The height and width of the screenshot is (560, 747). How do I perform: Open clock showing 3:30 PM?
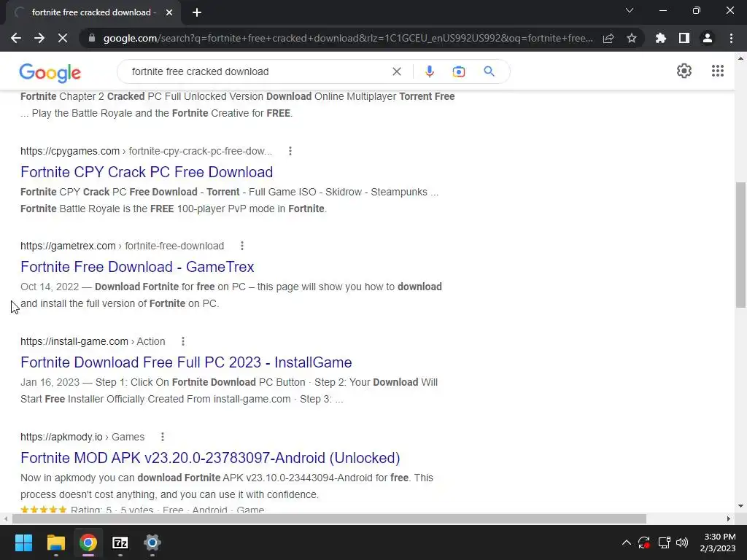[718, 542]
